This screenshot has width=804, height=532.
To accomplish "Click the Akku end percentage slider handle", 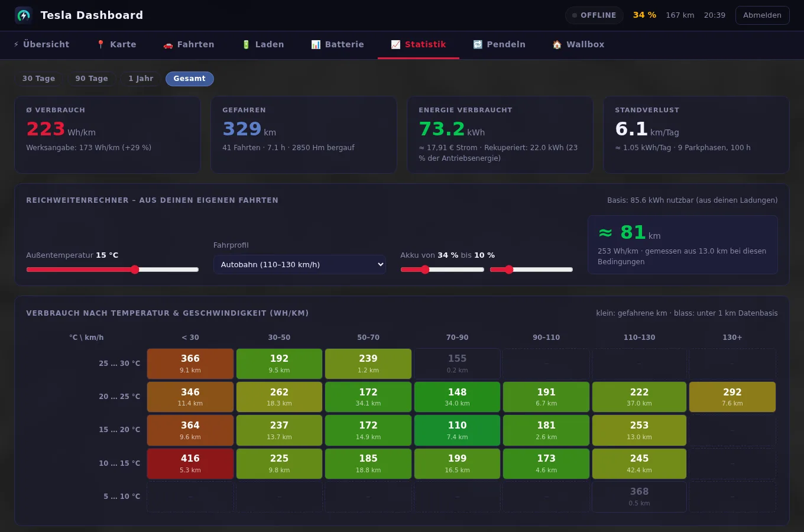I will coord(509,270).
